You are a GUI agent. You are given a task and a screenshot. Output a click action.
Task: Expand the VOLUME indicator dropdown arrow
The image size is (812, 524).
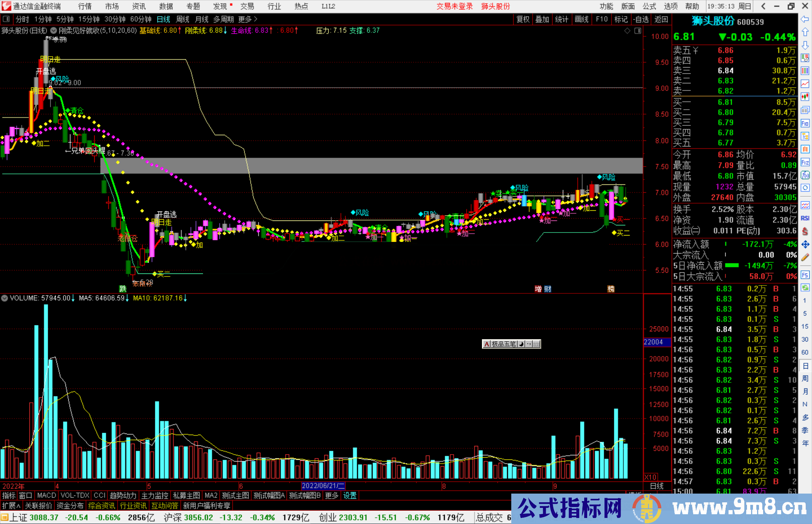(5, 298)
